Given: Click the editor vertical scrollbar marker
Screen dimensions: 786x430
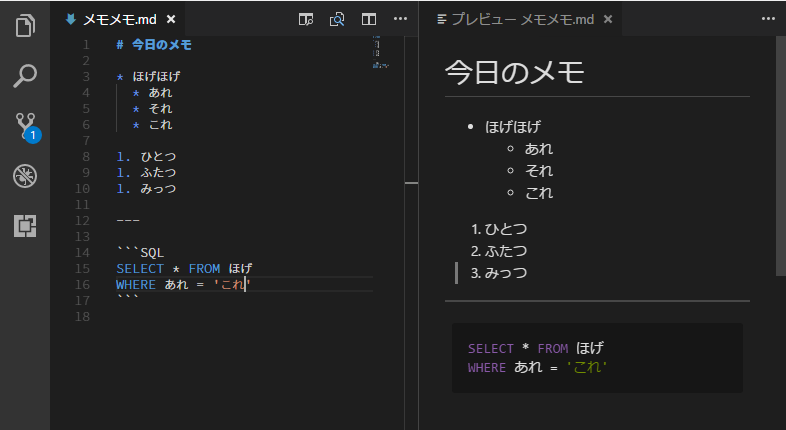Looking at the screenshot, I should pos(412,183).
